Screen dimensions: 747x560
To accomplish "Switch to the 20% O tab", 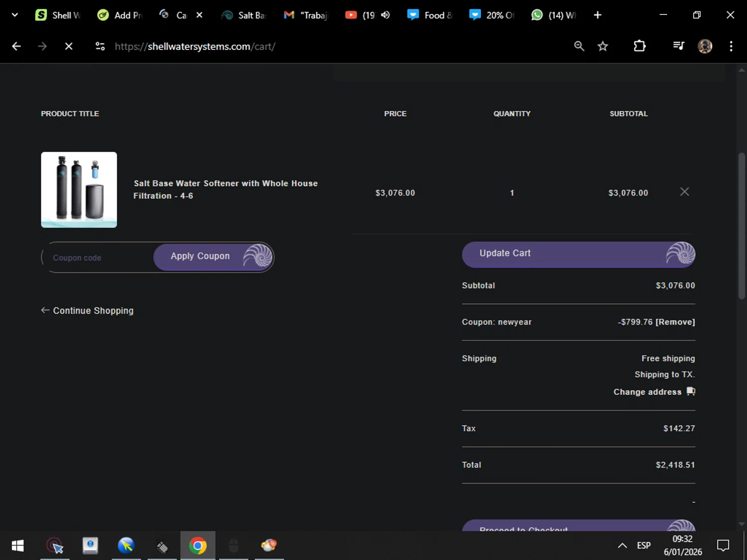I will (491, 15).
